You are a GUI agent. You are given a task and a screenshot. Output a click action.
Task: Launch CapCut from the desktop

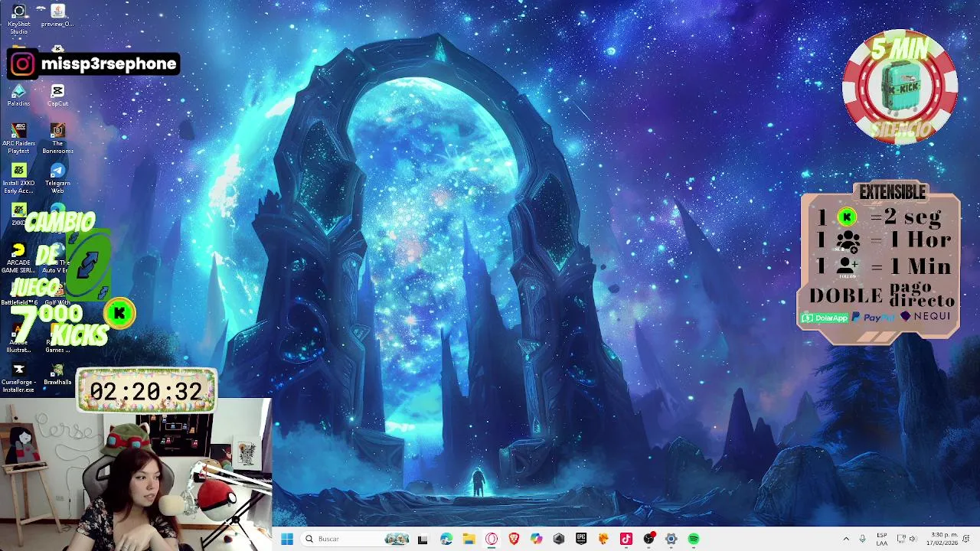(57, 95)
